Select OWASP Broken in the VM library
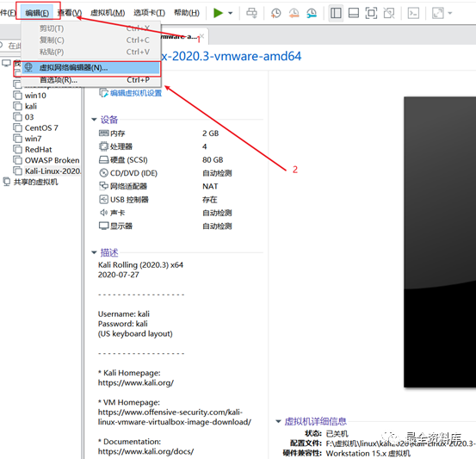 (46, 160)
